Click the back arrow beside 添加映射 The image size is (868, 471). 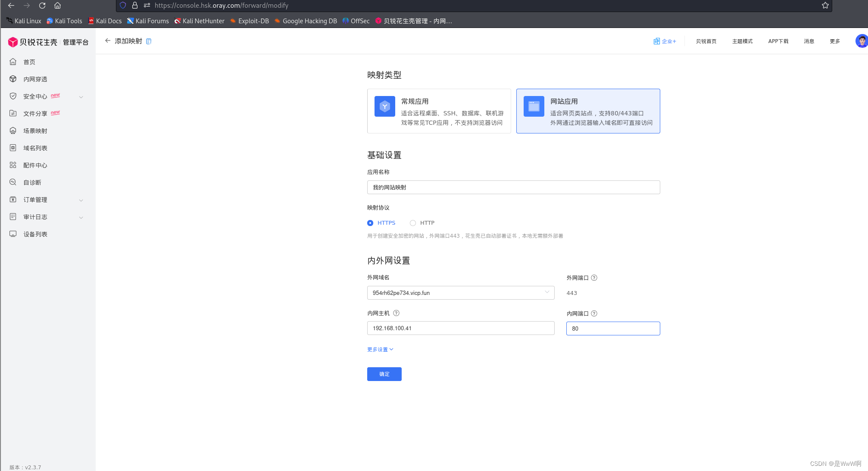[x=108, y=41]
